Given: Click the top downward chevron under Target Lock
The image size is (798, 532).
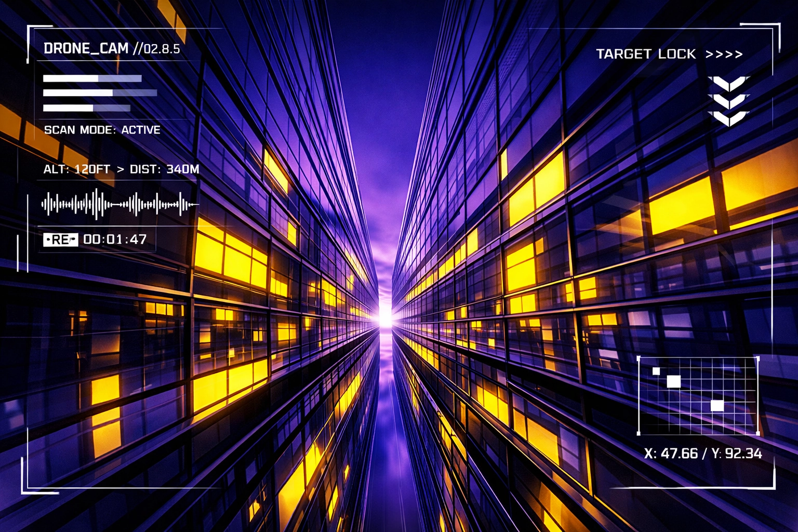Looking at the screenshot, I should 728,84.
